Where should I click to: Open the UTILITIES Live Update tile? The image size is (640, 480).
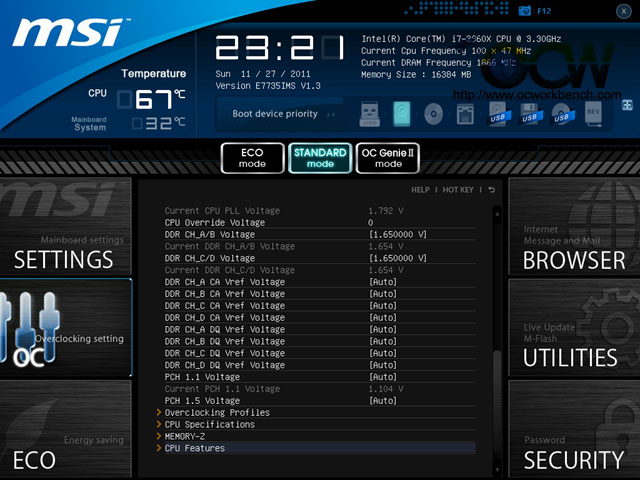pos(574,328)
